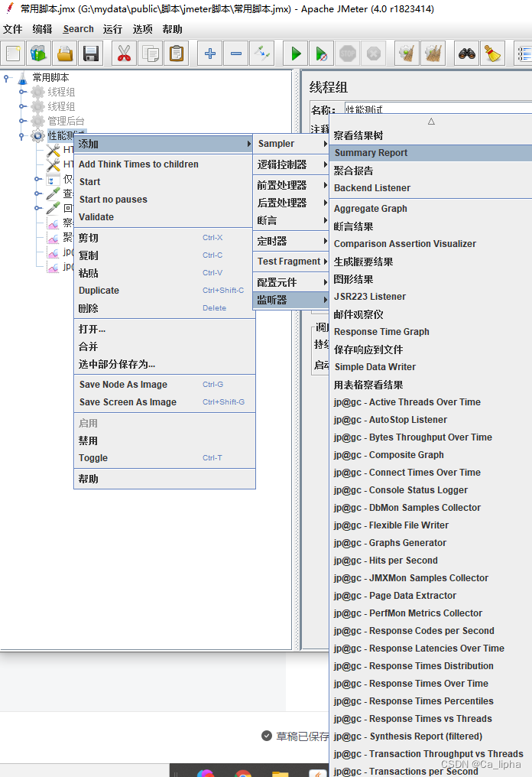Click the Collapse All minus icon
The image size is (532, 777).
coord(235,53)
